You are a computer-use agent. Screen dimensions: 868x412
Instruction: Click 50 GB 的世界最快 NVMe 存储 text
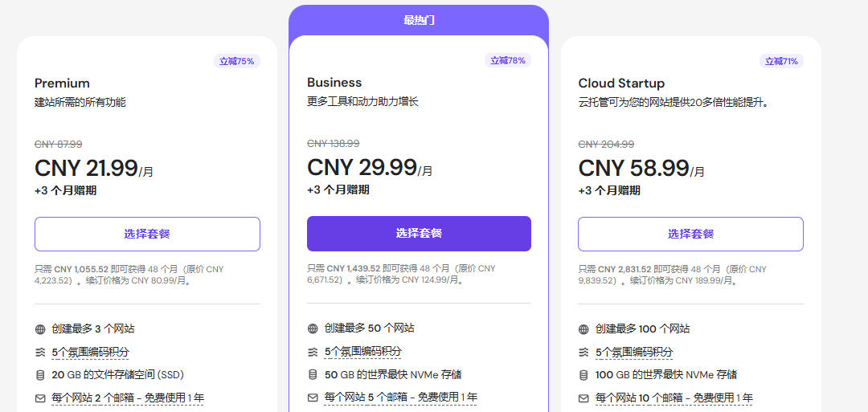pos(393,375)
